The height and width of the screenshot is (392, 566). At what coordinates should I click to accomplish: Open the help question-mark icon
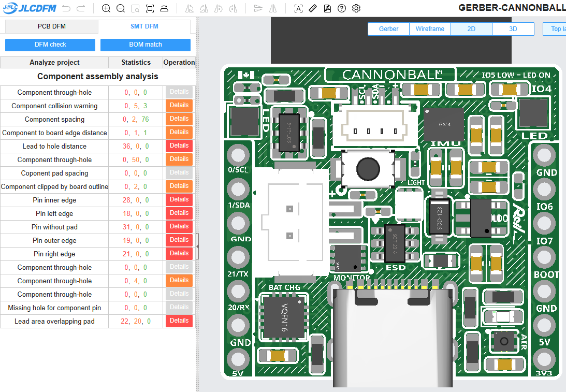tap(342, 8)
